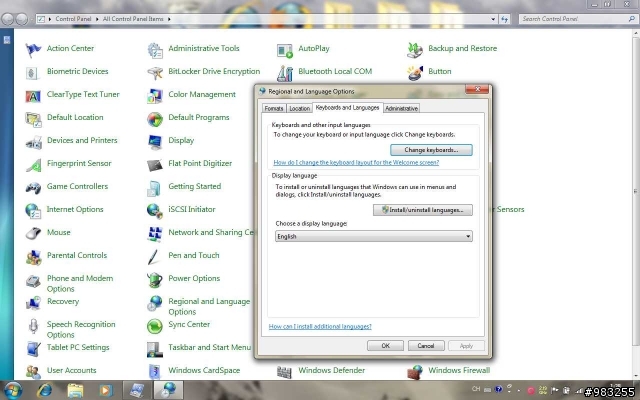Open the AutoPlay icon

284,50
